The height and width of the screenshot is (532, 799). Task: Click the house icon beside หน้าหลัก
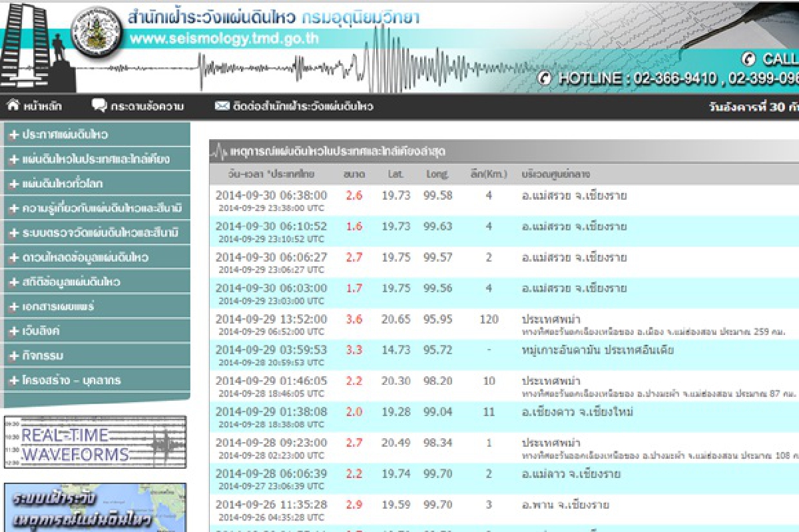tap(13, 105)
